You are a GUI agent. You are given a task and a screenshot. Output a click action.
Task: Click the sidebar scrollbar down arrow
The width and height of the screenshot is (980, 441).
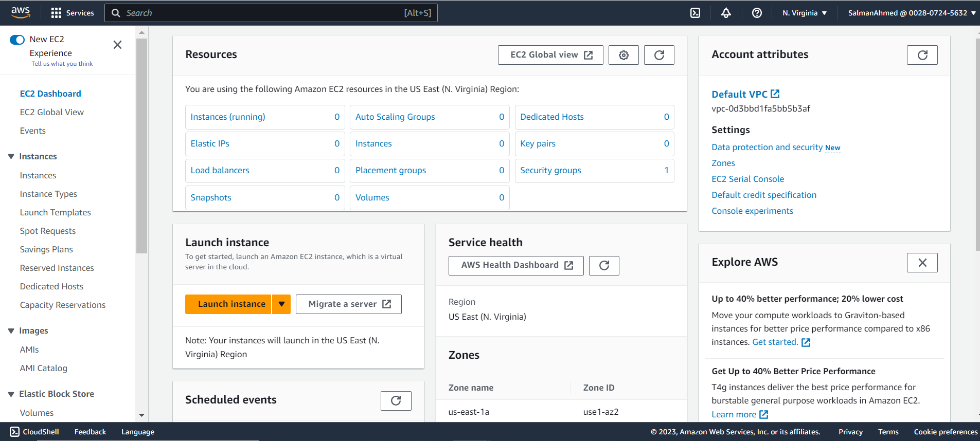(x=141, y=415)
